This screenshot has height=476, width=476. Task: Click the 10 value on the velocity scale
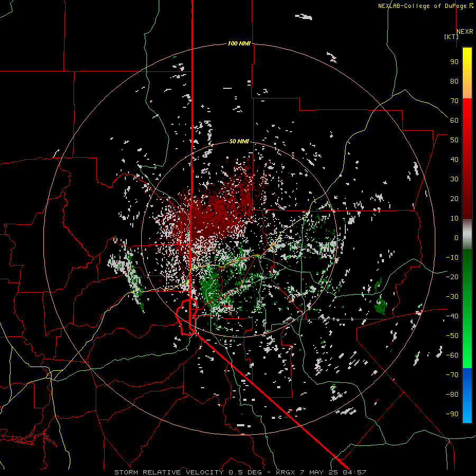pos(454,218)
